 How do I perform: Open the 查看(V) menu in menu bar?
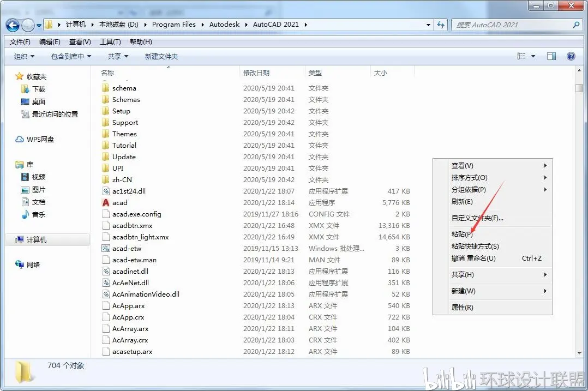pyautogui.click(x=80, y=41)
